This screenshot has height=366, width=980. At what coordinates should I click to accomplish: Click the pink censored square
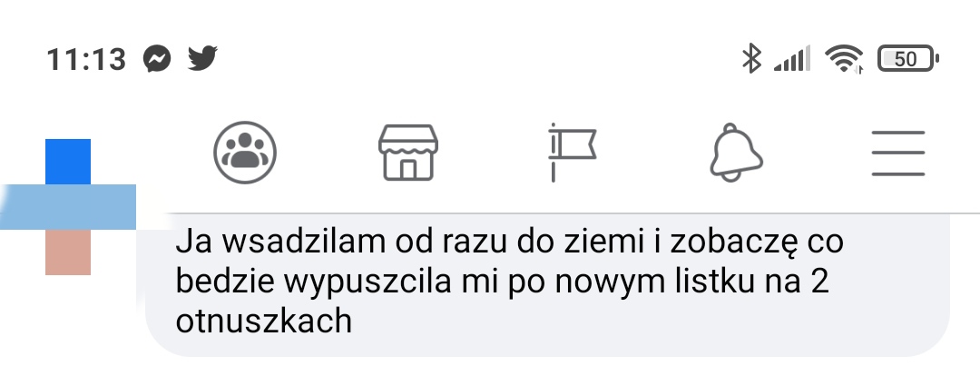pyautogui.click(x=68, y=252)
